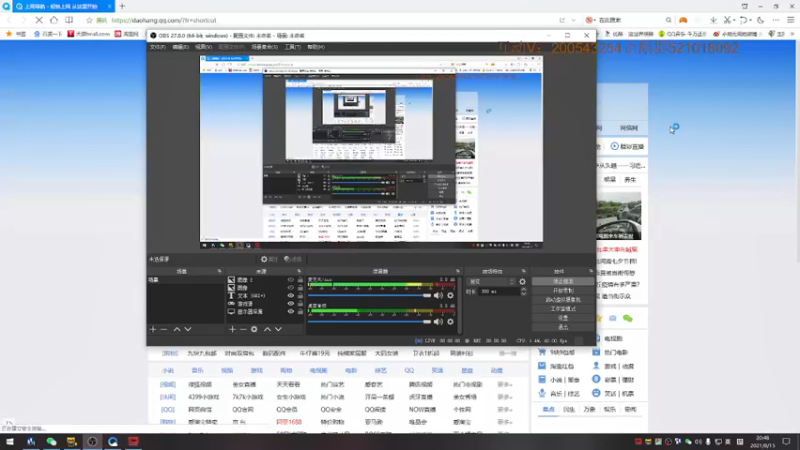Screen dimensions: 800x450
Task: Open the browser hamburger menu icon
Action: pyautogui.click(x=790, y=20)
